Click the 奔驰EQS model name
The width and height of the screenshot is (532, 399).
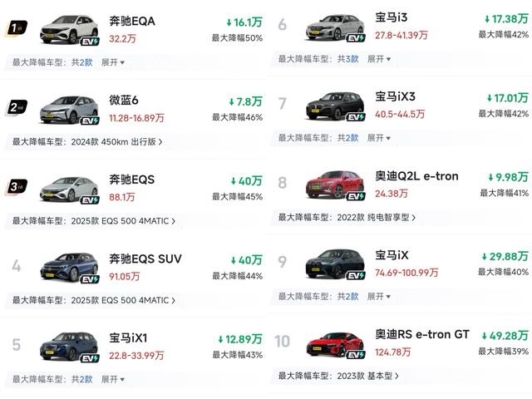(x=132, y=180)
